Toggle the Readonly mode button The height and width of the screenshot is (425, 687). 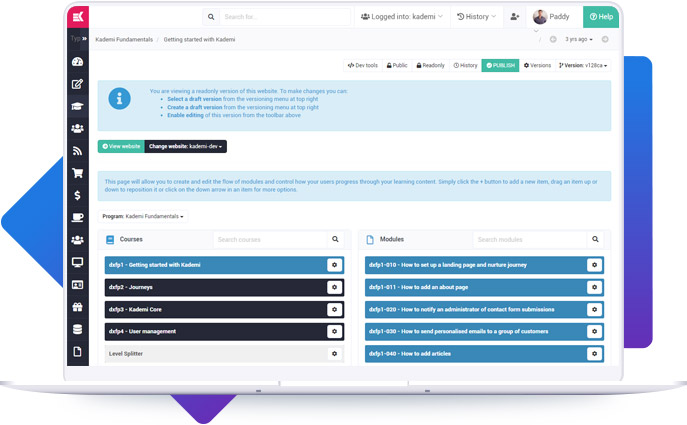click(x=430, y=65)
